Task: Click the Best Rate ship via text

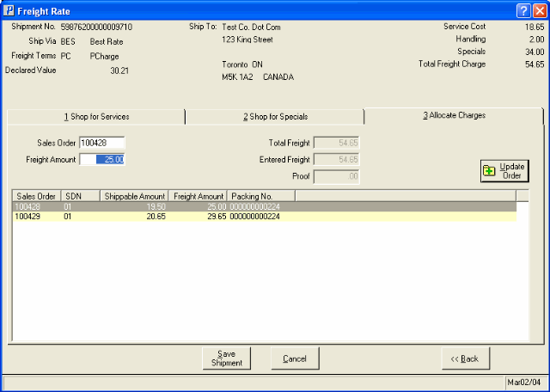Action: [107, 42]
